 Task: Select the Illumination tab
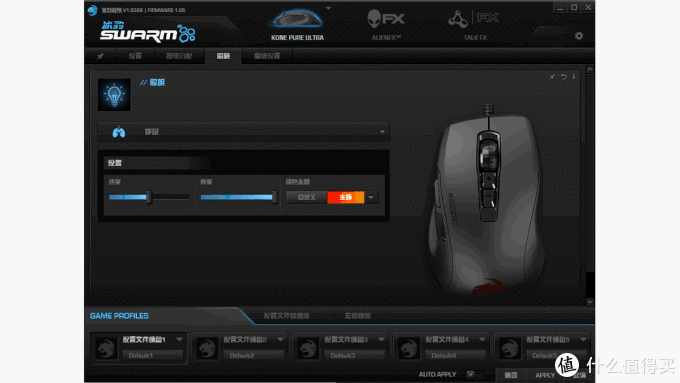pos(223,56)
